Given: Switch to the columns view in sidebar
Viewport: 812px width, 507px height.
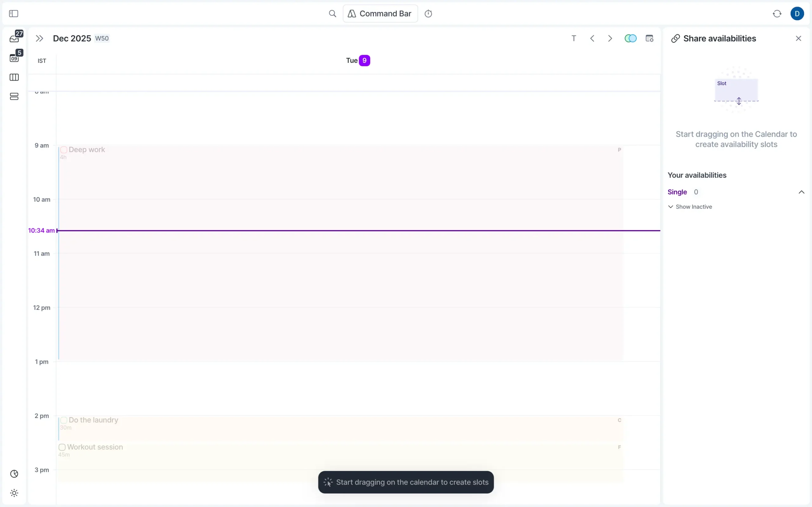Looking at the screenshot, I should 14,77.
